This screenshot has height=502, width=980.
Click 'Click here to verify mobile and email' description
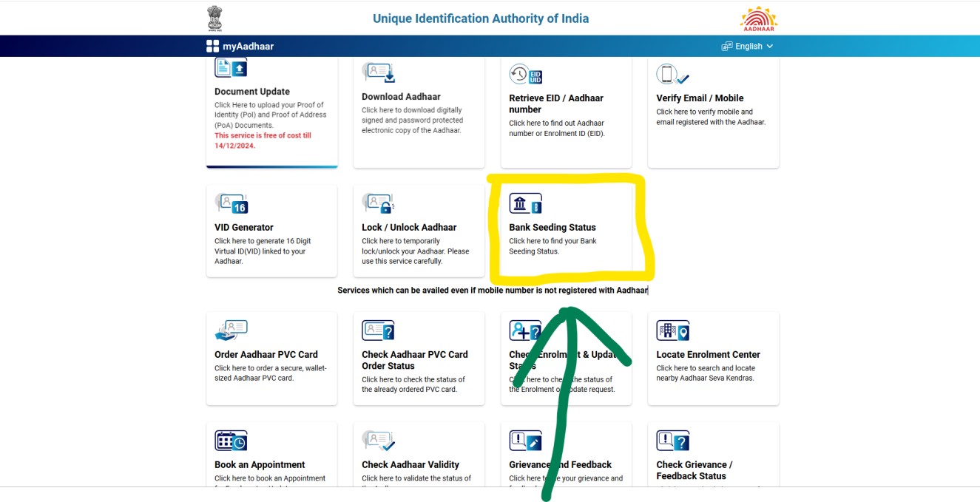click(x=711, y=117)
